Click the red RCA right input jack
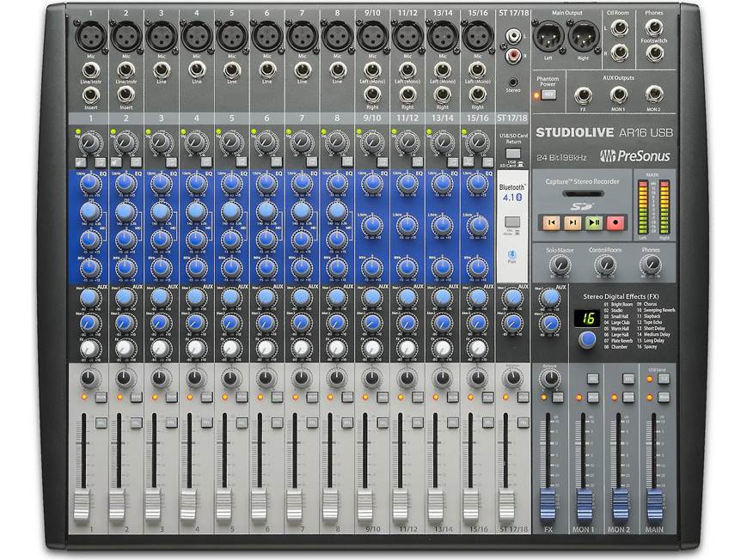 click(x=512, y=55)
